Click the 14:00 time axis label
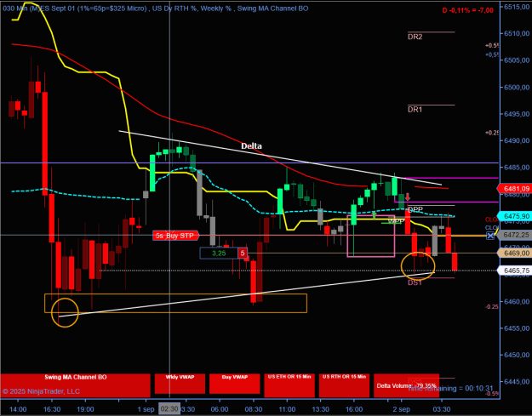 (x=18, y=409)
